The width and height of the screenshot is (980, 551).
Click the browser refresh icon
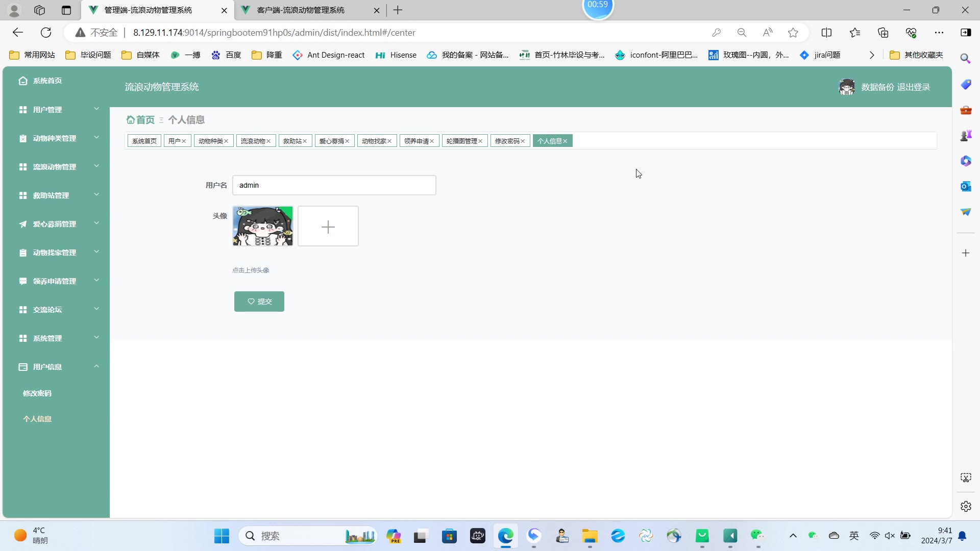pyautogui.click(x=46, y=33)
